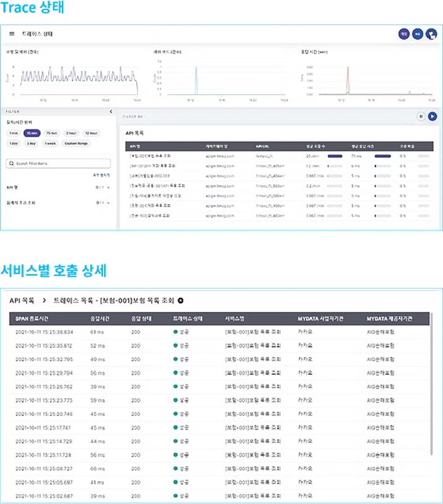
Task: Open the hamburger menu beside 트레이스 상태
Action: point(12,34)
